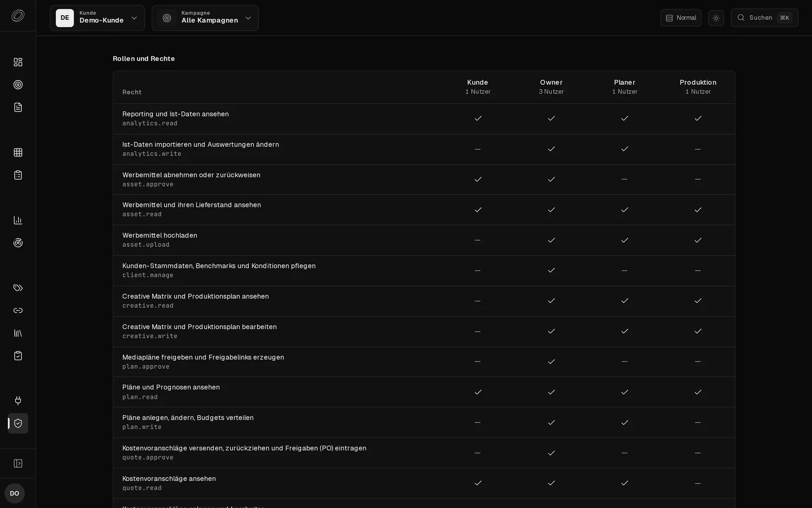
Task: Click the creative.write permission key
Action: tap(150, 336)
